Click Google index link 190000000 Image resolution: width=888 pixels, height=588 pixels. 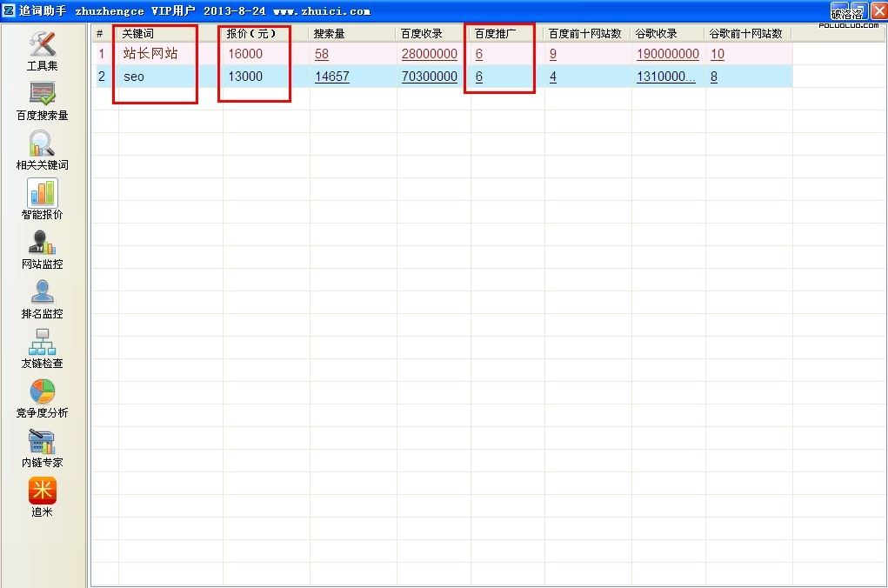tap(667, 54)
